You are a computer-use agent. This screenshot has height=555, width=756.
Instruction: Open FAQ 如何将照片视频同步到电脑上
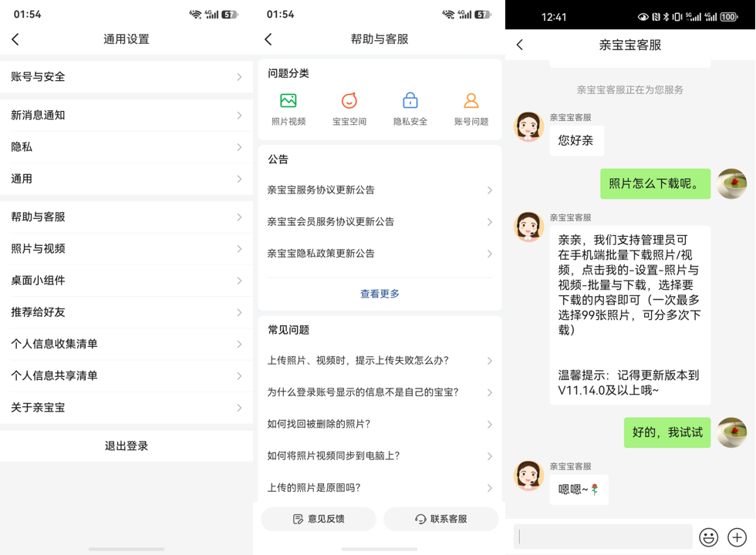[380, 456]
